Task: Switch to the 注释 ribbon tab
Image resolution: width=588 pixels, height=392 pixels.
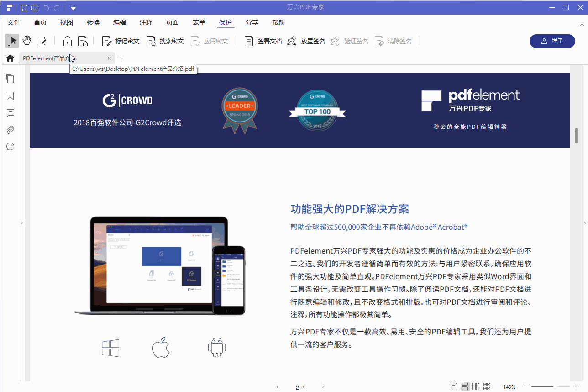Action: (x=146, y=22)
